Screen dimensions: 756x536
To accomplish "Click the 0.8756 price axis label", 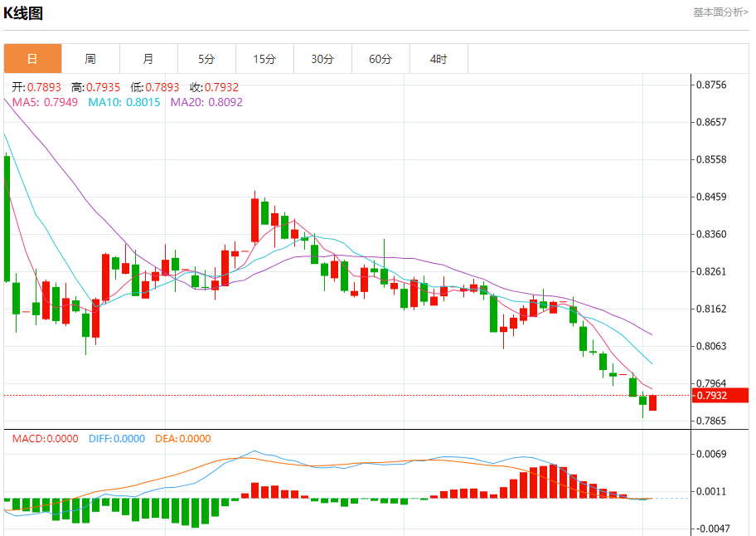I will click(711, 85).
